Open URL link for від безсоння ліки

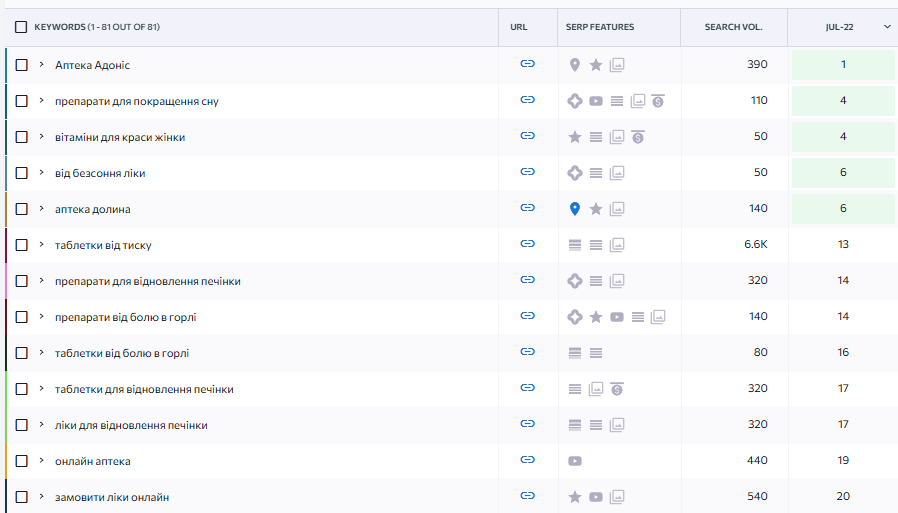(527, 172)
